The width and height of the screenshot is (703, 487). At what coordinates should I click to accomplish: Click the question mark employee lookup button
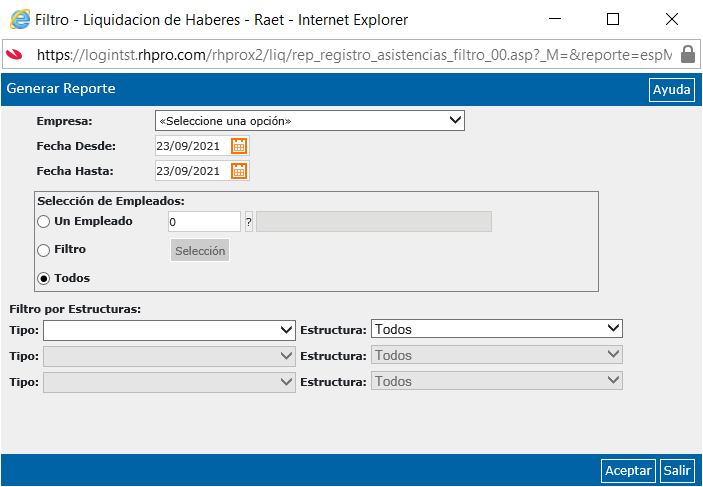tap(249, 222)
